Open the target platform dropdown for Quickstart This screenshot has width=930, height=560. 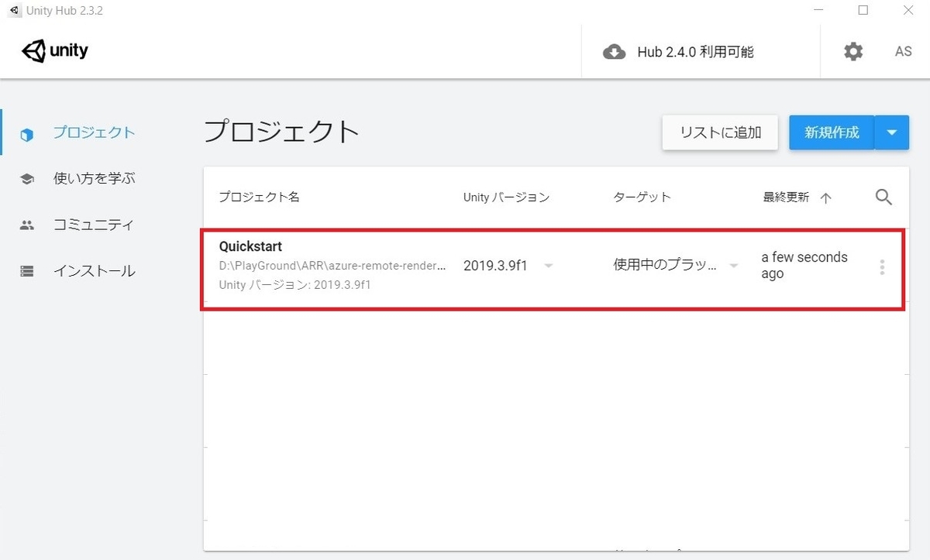click(733, 266)
